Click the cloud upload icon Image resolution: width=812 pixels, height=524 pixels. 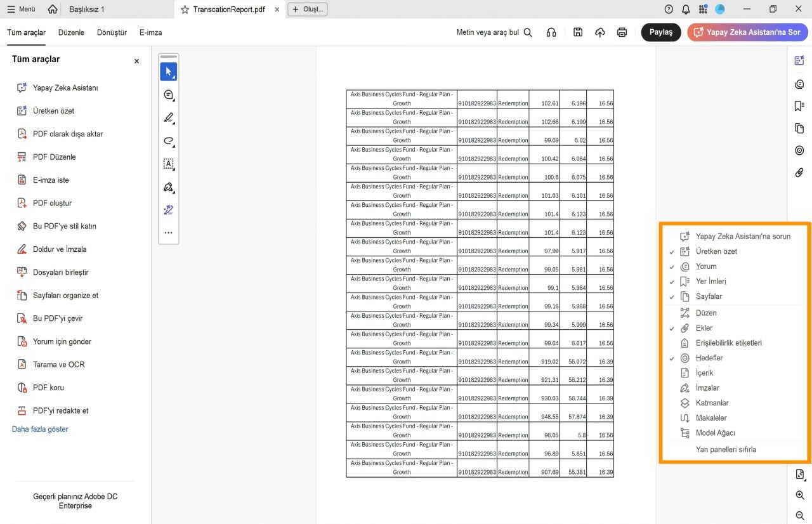(x=599, y=32)
